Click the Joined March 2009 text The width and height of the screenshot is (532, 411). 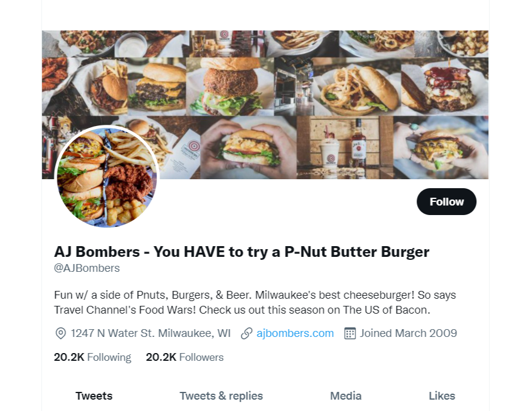408,333
